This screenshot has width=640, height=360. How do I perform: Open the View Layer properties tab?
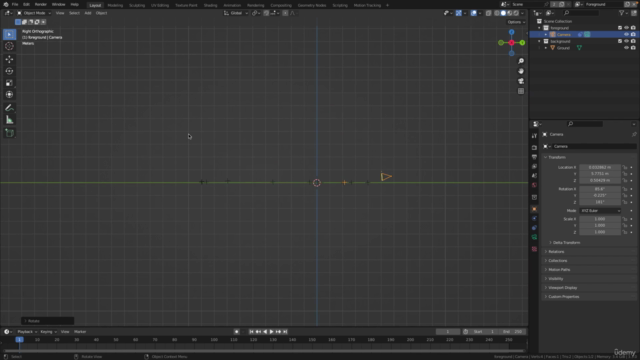click(x=534, y=166)
